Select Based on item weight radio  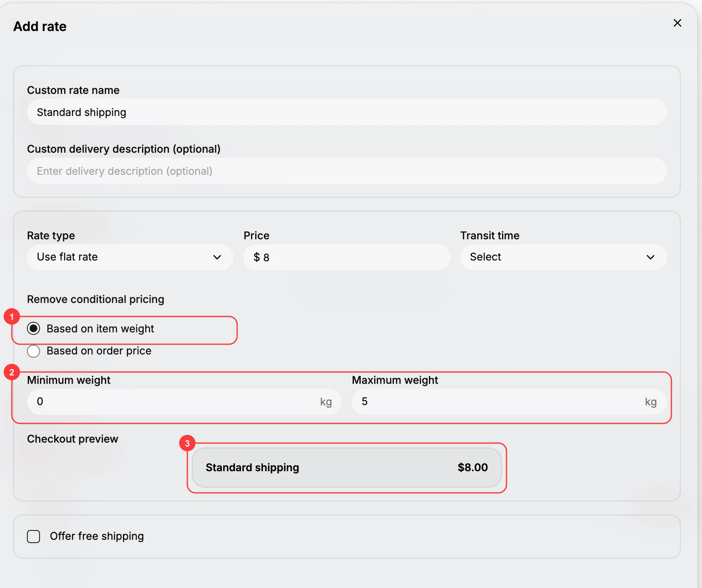[33, 329]
